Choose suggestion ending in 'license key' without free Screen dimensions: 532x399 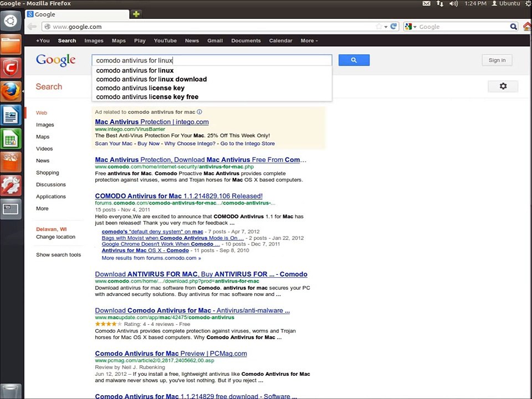pyautogui.click(x=140, y=88)
